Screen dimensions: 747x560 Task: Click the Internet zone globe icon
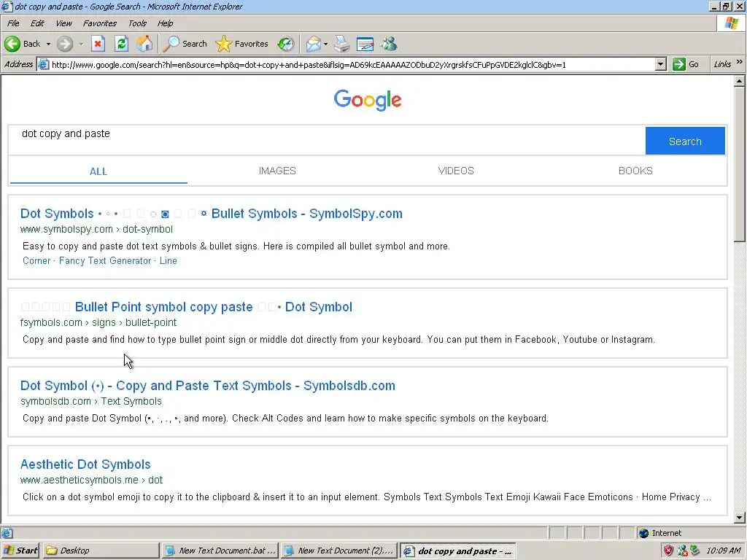tap(643, 533)
